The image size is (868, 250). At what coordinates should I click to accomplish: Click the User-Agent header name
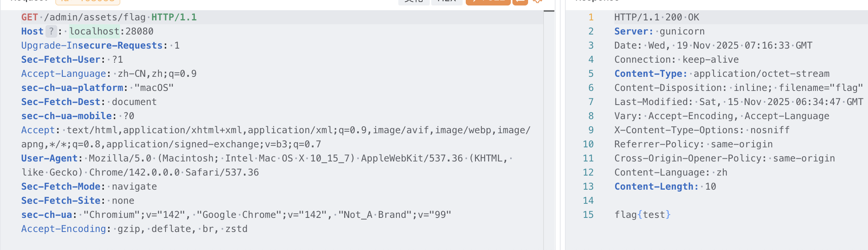coord(49,158)
